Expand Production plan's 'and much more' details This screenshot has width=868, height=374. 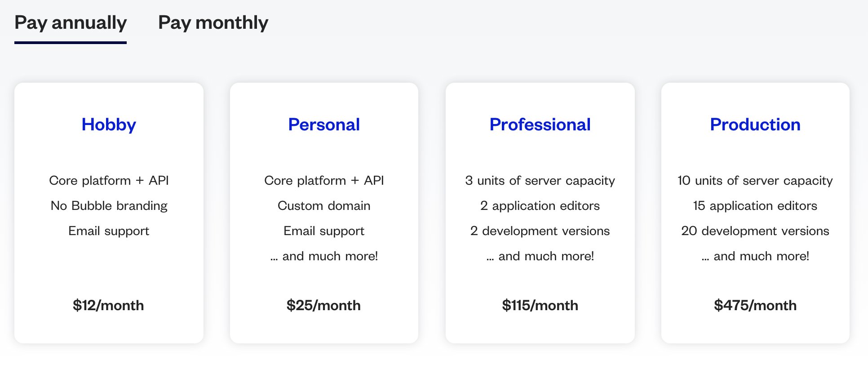coord(755,256)
